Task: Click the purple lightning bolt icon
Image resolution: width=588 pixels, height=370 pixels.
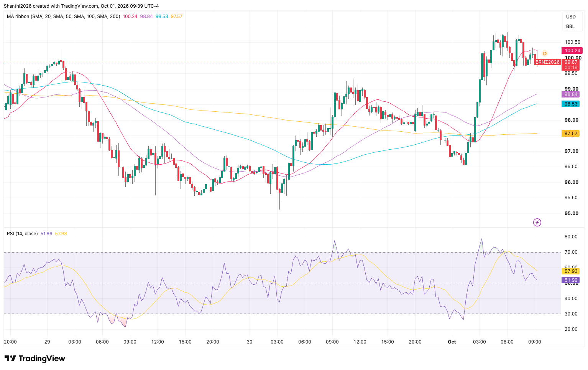Action: click(537, 222)
